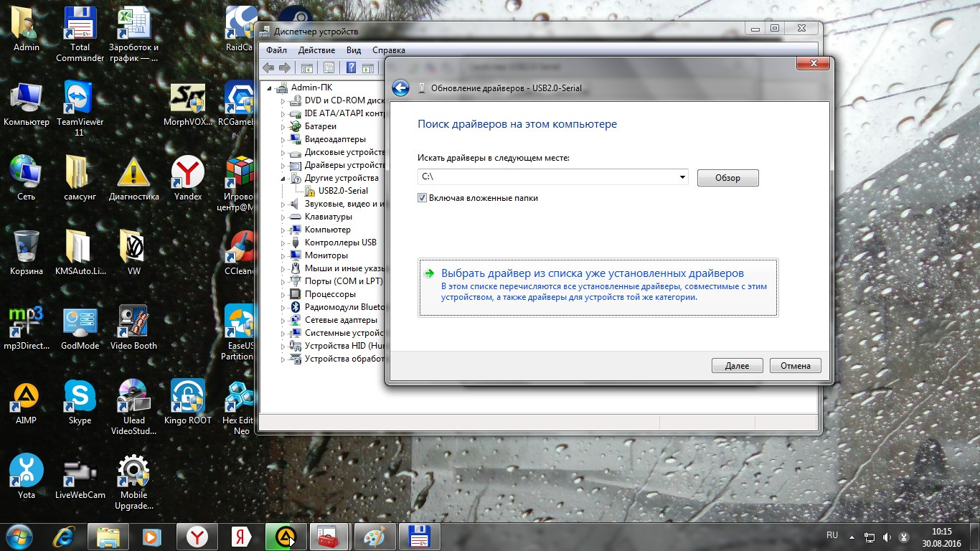The height and width of the screenshot is (551, 980).
Task: Collapse the Admin-ПК root node
Action: pyautogui.click(x=270, y=88)
